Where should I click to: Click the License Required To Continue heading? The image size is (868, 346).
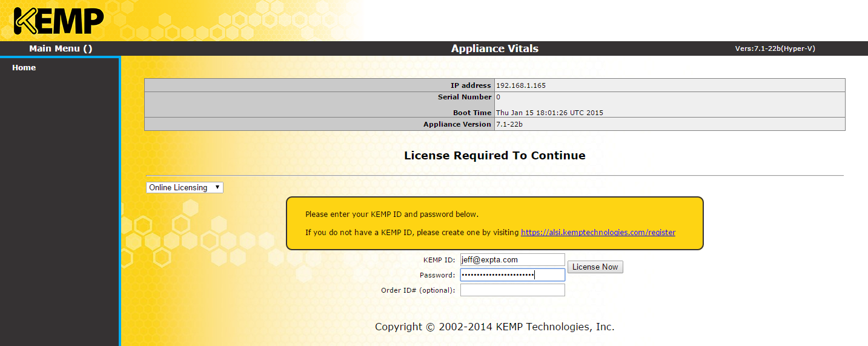pos(495,156)
